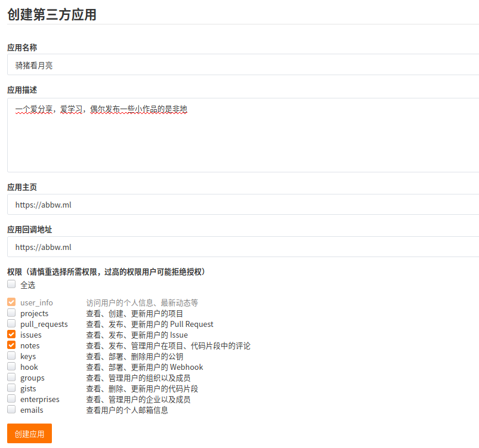Image resolution: width=479 pixels, height=448 pixels.
Task: Click the pull_requests label text
Action: [x=44, y=325]
